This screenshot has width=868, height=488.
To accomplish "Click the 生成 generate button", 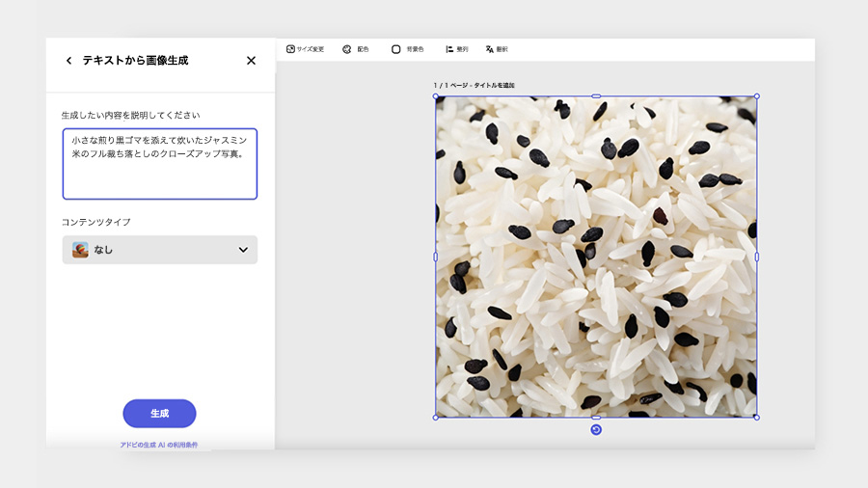I will 159,414.
